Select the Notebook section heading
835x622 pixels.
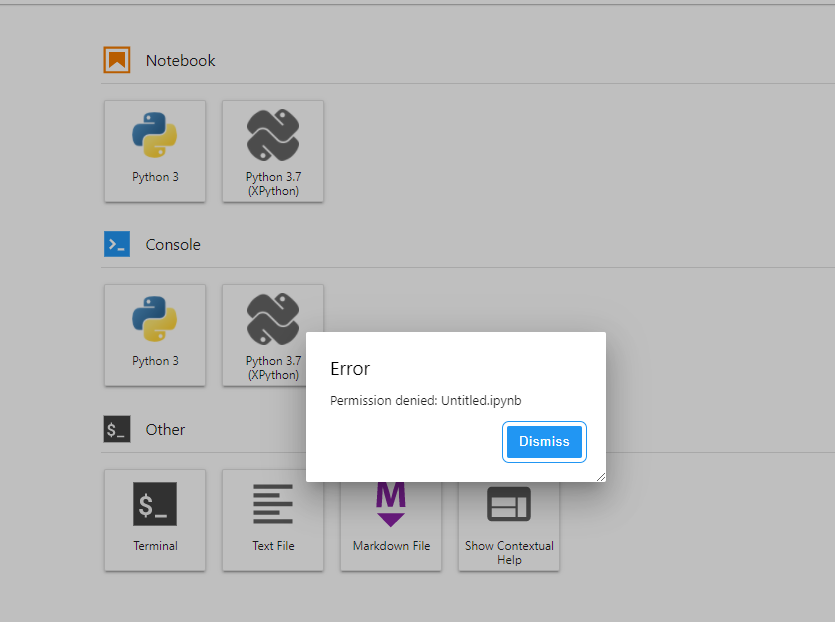(x=180, y=60)
